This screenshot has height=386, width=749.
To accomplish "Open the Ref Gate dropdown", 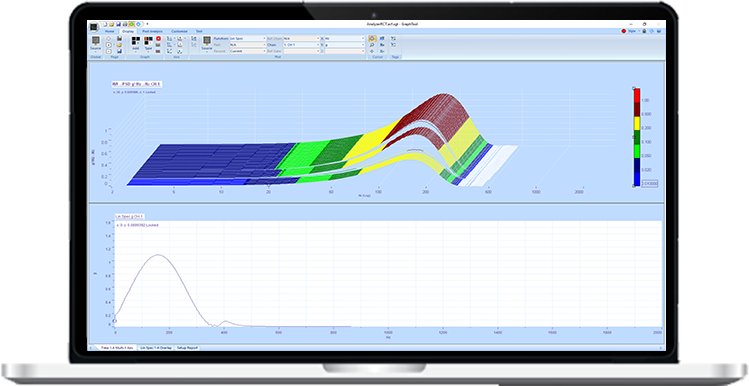I will tap(301, 51).
